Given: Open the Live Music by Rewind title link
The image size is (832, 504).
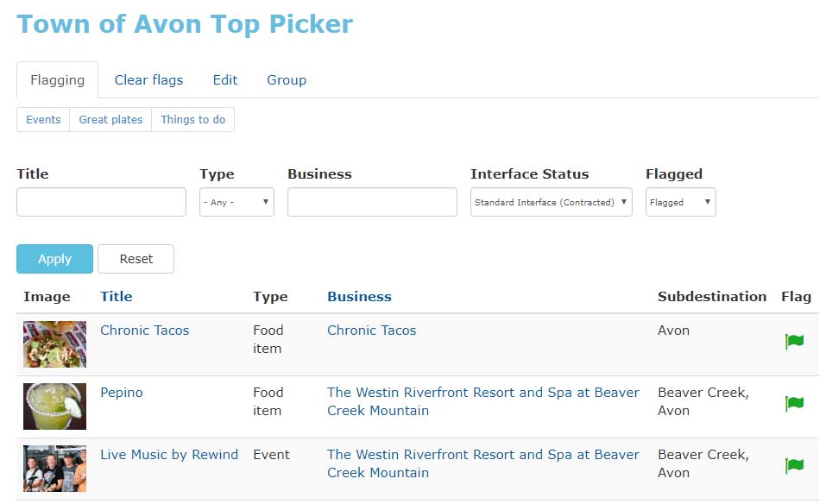Looking at the screenshot, I should pos(169,455).
